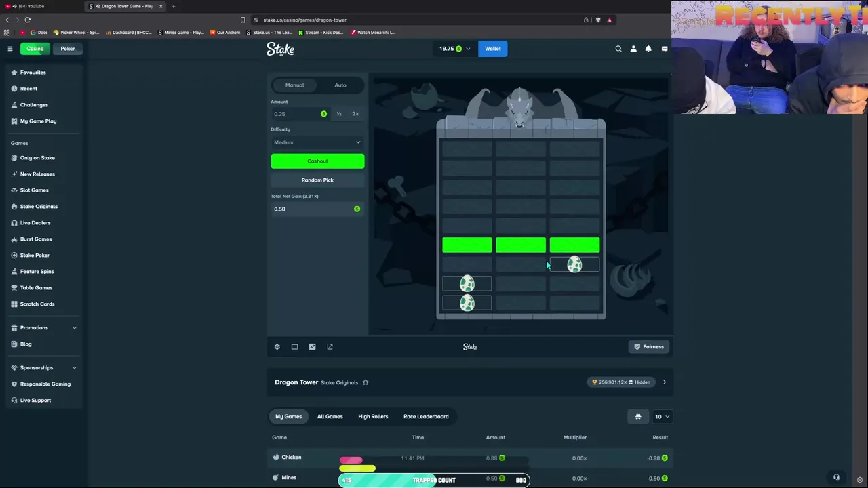Open the notifications bell icon
Screen dimensions: 868x488
(648, 49)
